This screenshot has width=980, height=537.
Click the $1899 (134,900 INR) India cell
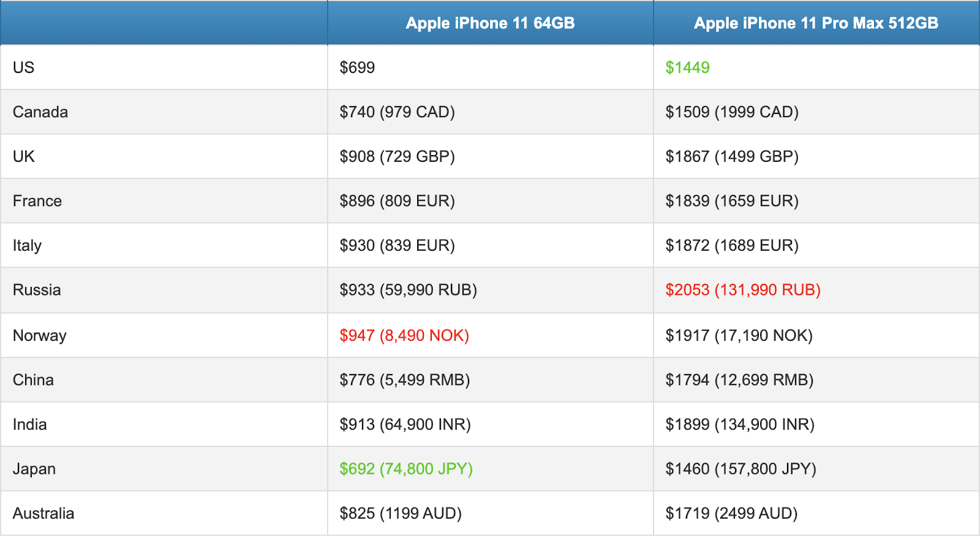[740, 425]
